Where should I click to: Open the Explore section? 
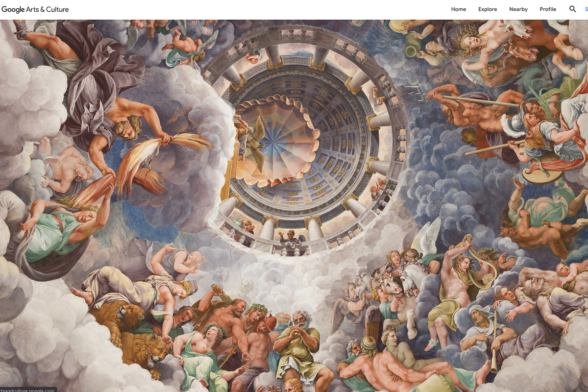(x=488, y=9)
